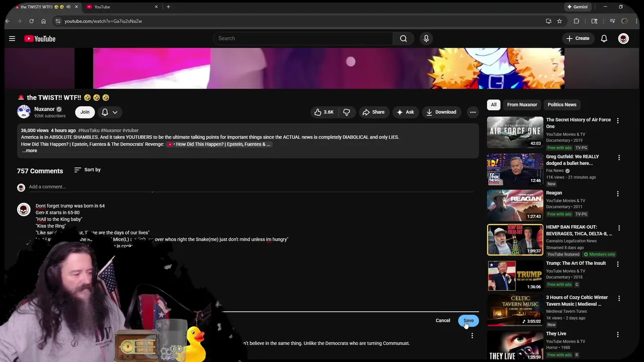Click the Create button in the header
Viewport: 644px width, 362px height.
[578, 38]
